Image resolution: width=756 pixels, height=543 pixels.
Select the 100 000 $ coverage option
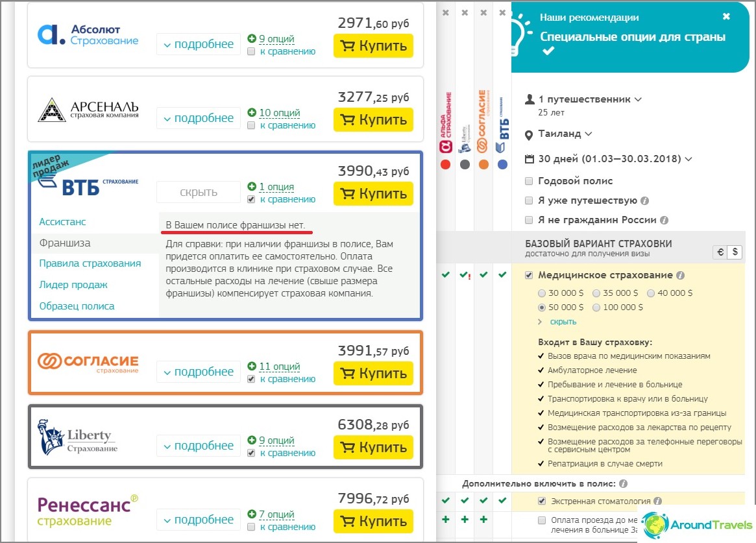[596, 308]
